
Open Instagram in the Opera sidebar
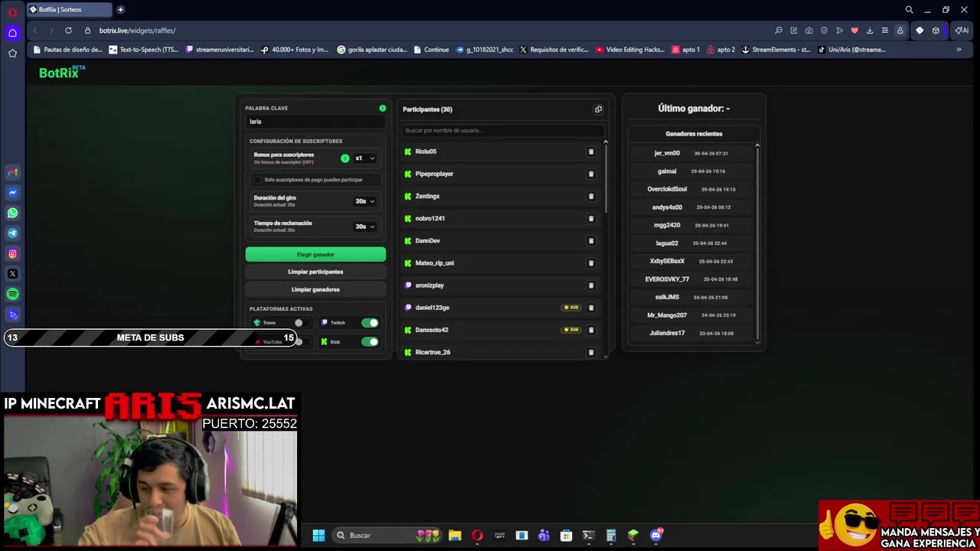point(12,253)
